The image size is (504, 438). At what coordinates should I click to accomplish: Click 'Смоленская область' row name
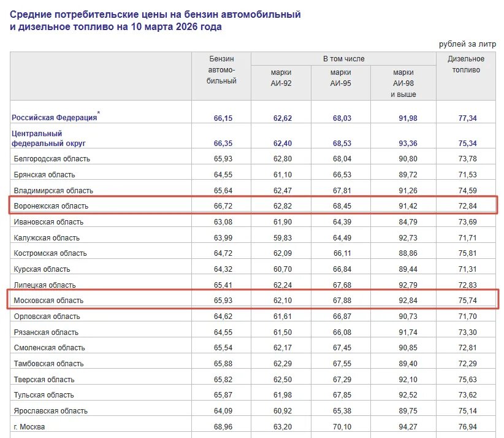pos(49,348)
